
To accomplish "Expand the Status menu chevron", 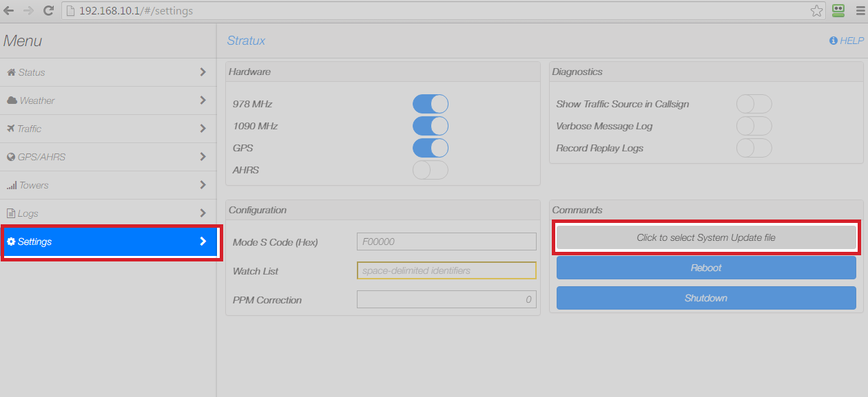I will [x=203, y=72].
